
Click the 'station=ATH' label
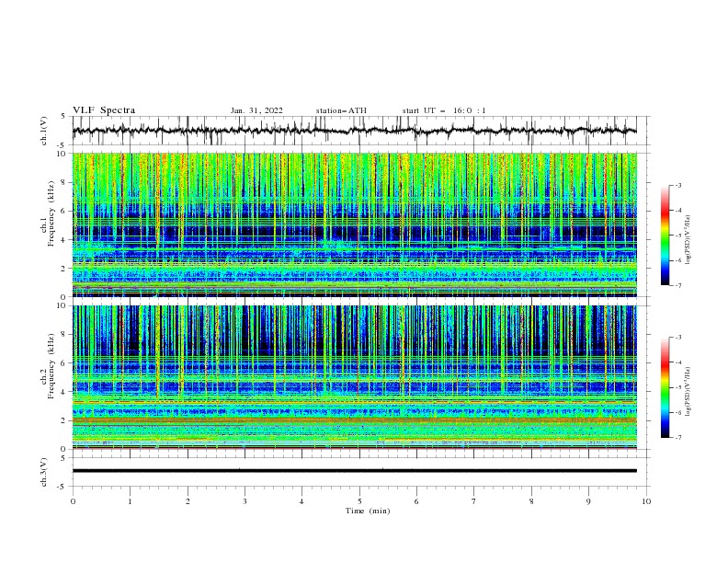point(341,110)
